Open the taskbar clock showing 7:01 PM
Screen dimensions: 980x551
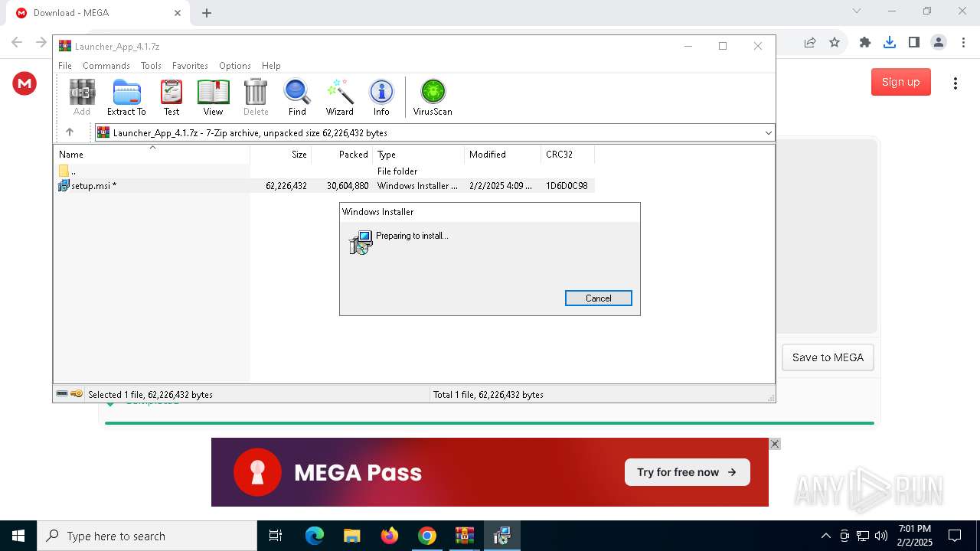click(915, 536)
